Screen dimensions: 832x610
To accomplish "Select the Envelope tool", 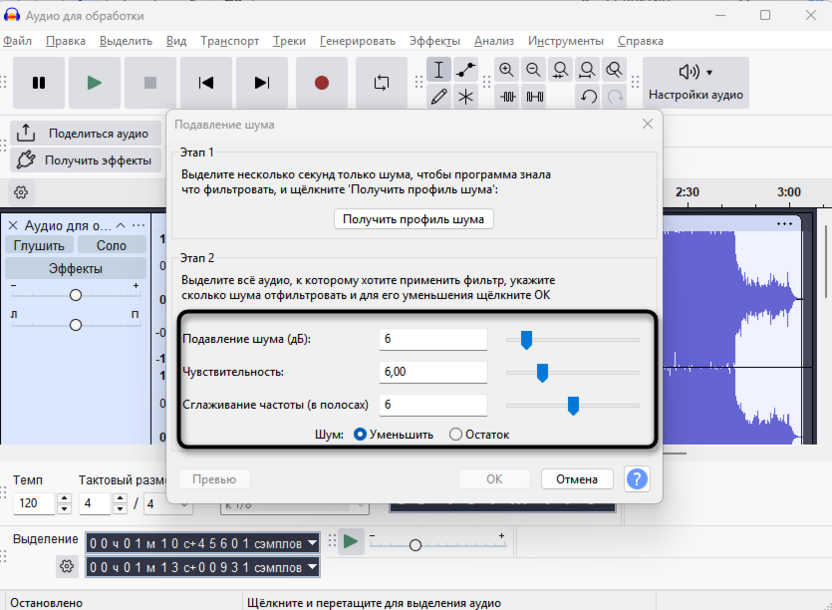I will click(x=466, y=69).
